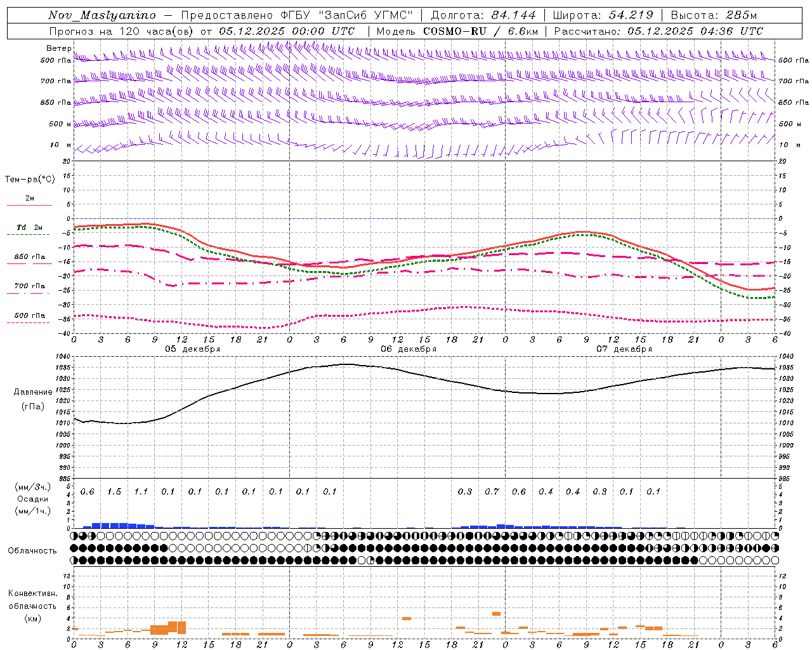Click the 0.7 precipitation value
Screen dimensions: 812x650
[492, 492]
